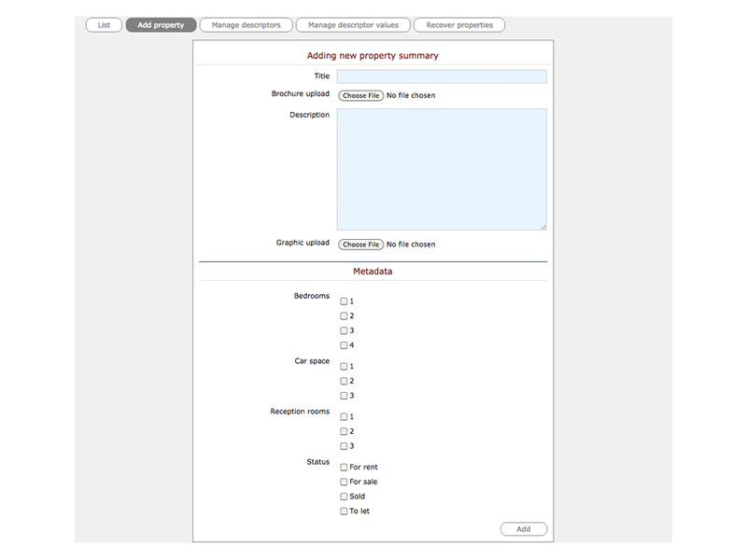Click inside the Description text area

tap(441, 169)
